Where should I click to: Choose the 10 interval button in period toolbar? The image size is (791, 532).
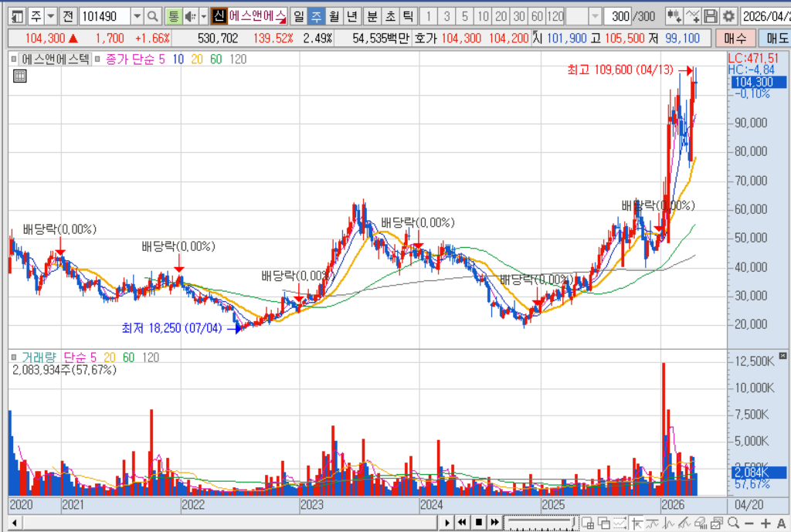point(484,17)
